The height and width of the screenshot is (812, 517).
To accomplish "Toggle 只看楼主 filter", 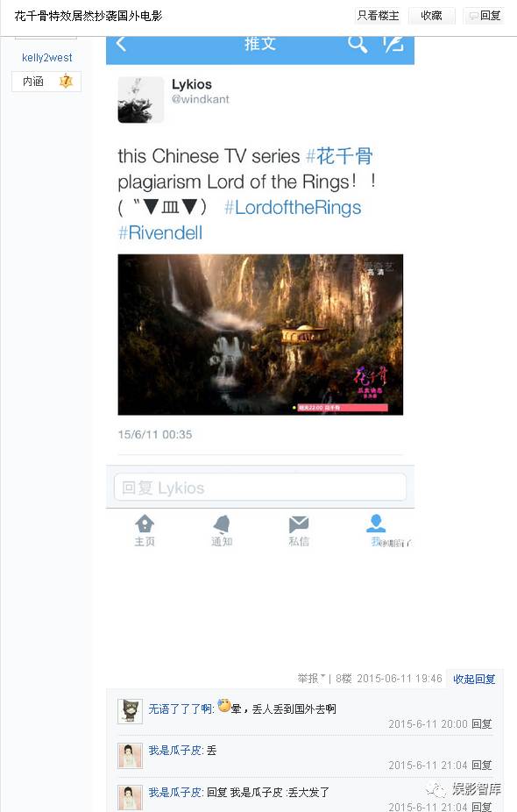I will click(379, 16).
